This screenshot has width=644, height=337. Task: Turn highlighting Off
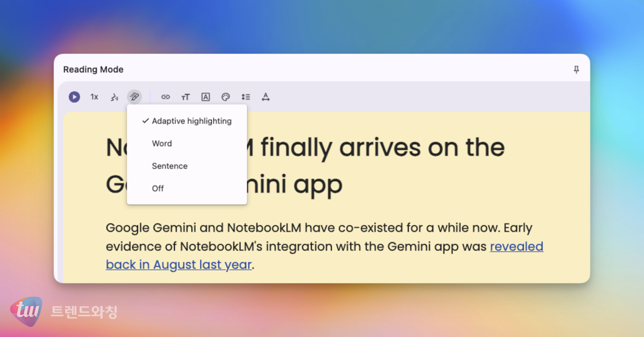158,189
